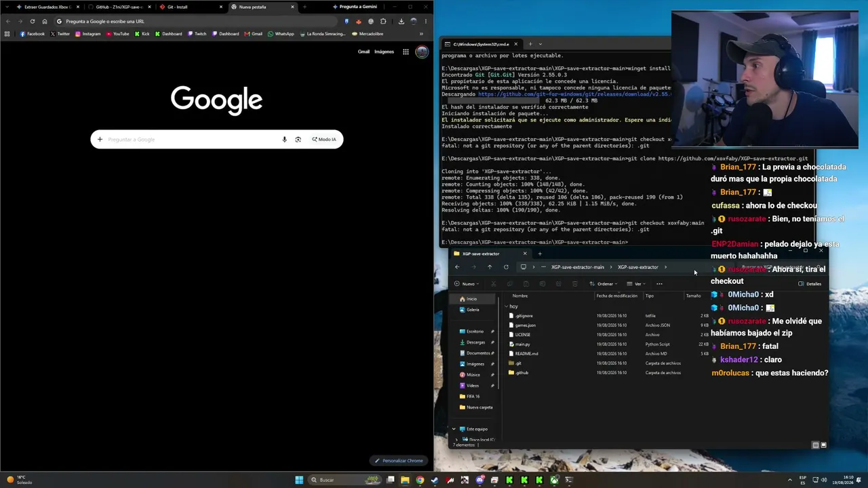Screen dimensions: 868x488
Task: Switch to large icons view in Explorer
Action: tap(823, 445)
